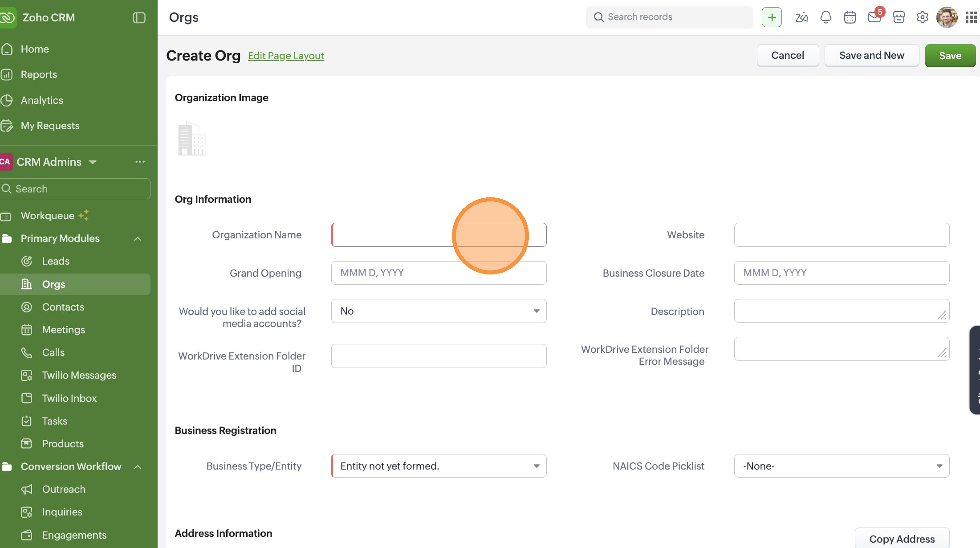
Task: Toggle the sidebar collapse icon
Action: [x=139, y=18]
